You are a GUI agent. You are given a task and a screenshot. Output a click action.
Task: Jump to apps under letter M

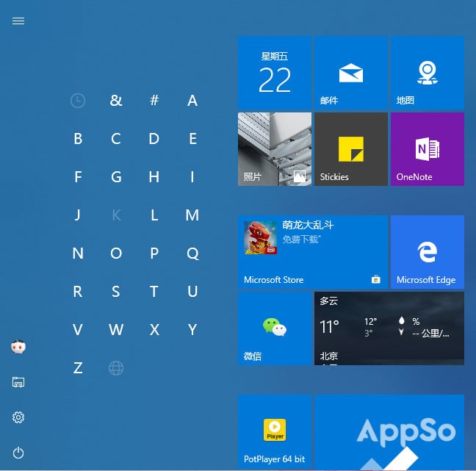tap(192, 215)
